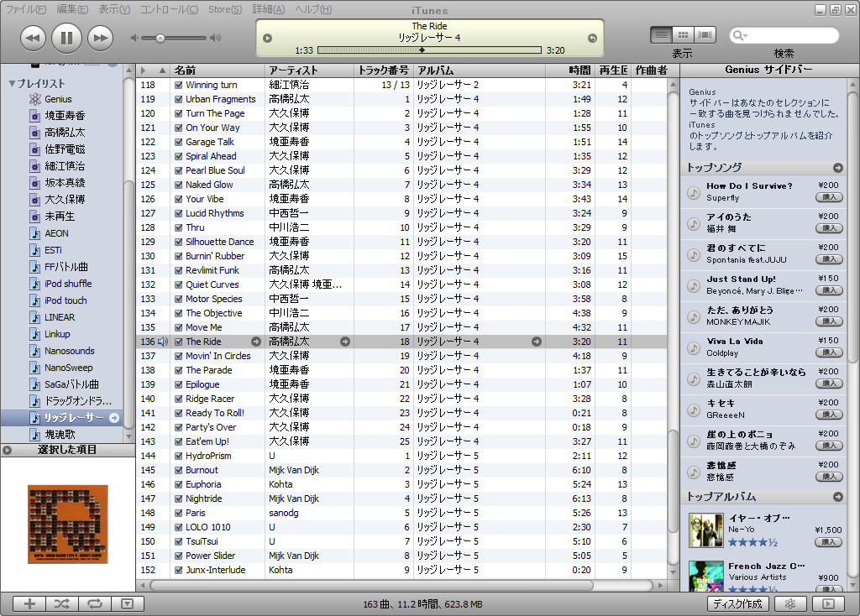Click the トップソング arrow icon
860x616 pixels.
pyautogui.click(x=837, y=168)
